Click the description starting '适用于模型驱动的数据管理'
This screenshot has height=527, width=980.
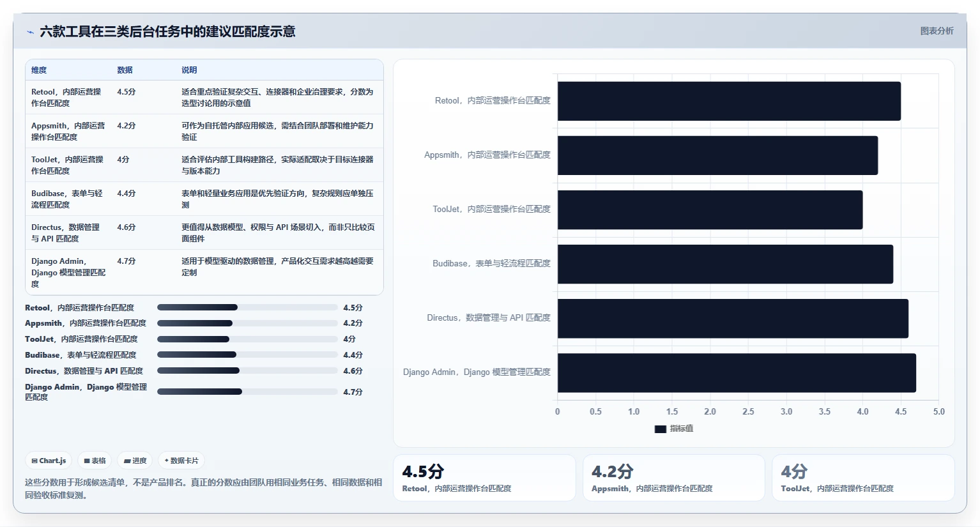277,266
